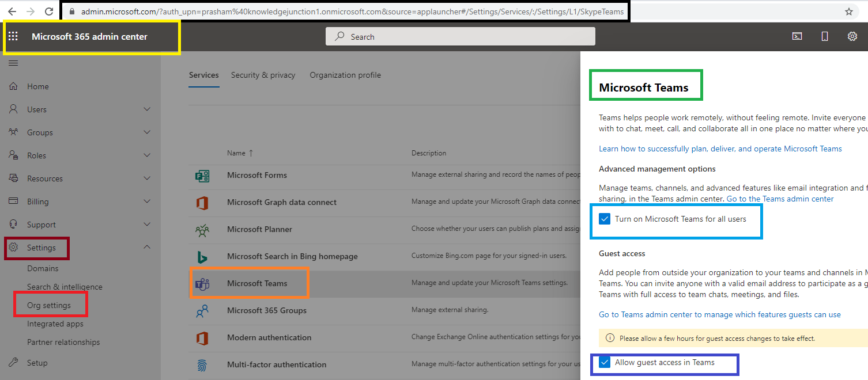Click the Multi-factor authentication fingerprint icon

(x=202, y=365)
